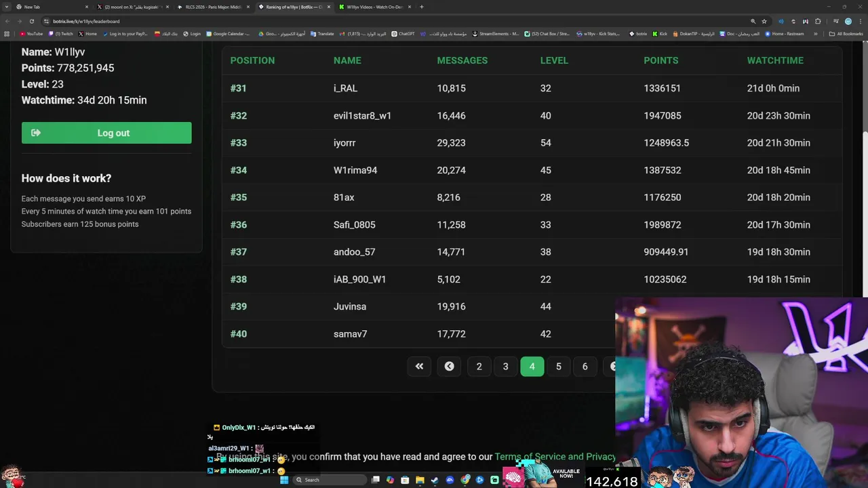Expand the hidden bookmarks chevron
This screenshot has height=488, width=868.
pos(816,34)
